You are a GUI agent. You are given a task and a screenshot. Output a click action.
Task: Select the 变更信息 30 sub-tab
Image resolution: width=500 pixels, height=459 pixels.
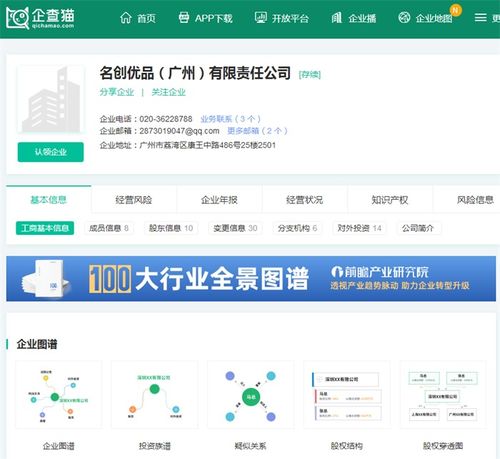235,228
